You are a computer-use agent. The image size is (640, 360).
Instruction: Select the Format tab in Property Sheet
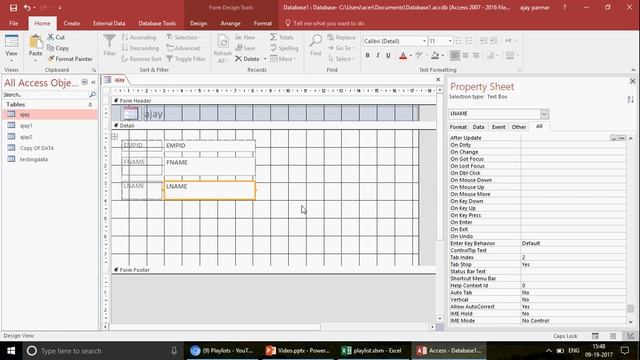pos(458,127)
